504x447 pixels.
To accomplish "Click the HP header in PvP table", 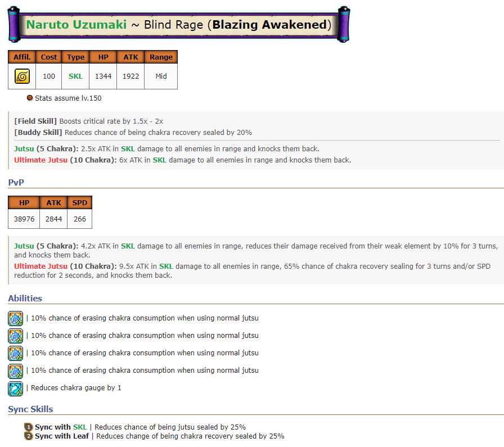I will 24,203.
